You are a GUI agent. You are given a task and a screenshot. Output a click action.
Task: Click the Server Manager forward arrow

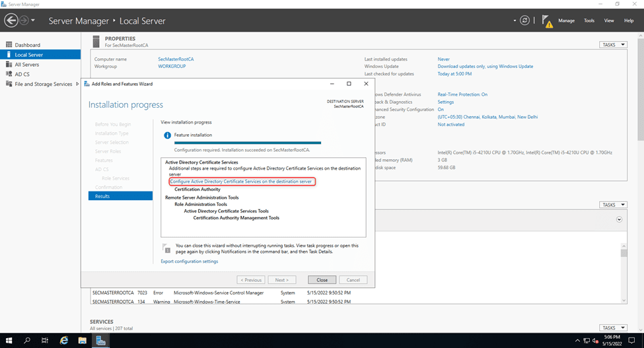pyautogui.click(x=24, y=20)
